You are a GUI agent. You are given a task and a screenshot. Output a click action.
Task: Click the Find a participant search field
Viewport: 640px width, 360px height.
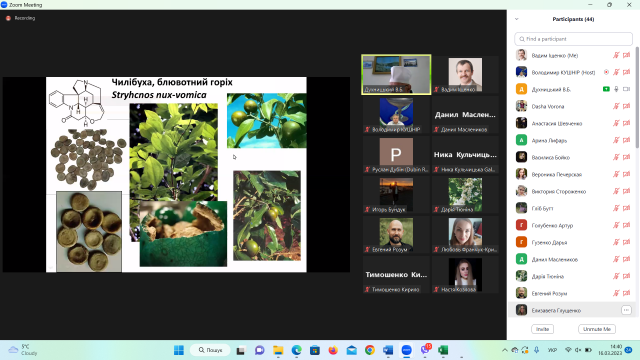[573, 39]
